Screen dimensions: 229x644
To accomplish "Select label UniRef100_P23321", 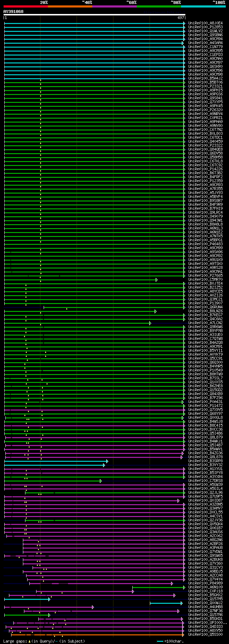I will coord(205,86).
